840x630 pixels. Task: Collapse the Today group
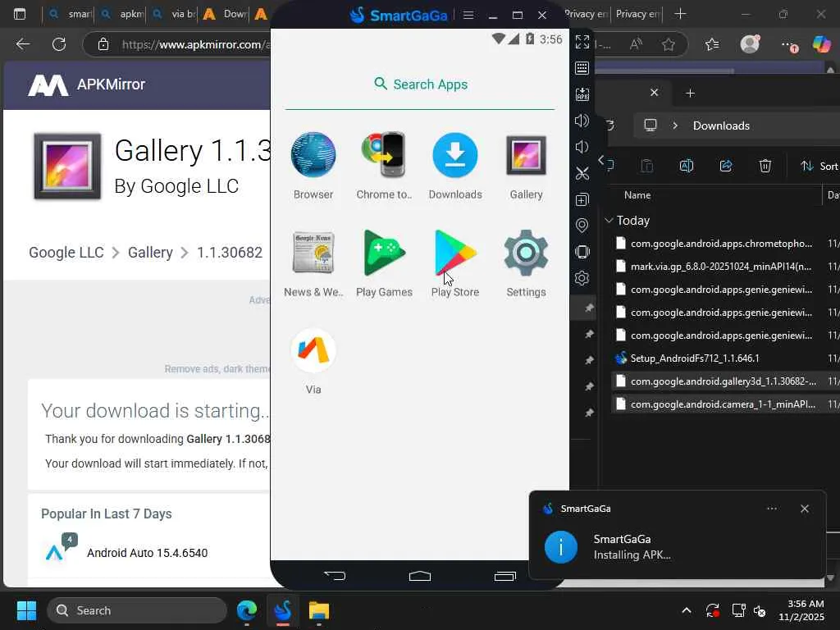coord(609,220)
